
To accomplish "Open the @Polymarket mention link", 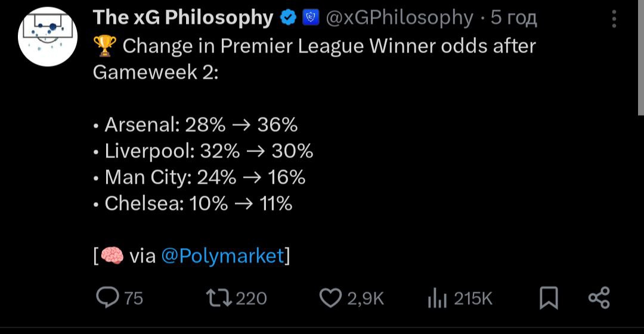I will click(222, 256).
